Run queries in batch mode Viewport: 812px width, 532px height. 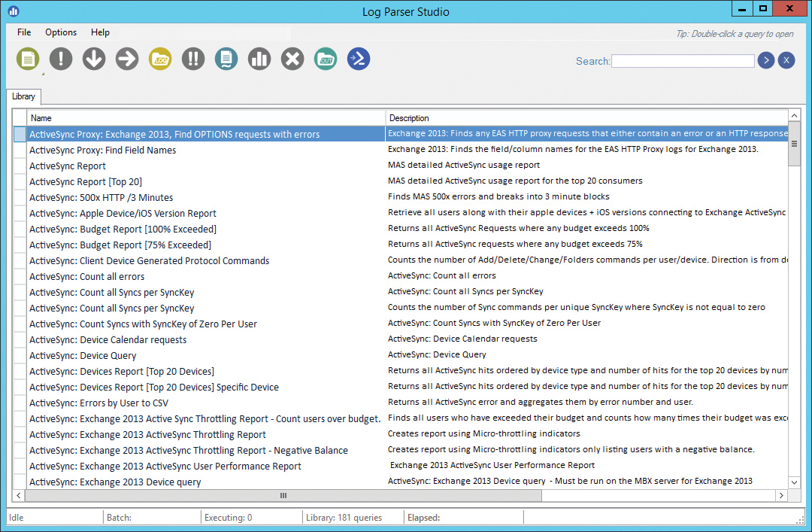(192, 59)
